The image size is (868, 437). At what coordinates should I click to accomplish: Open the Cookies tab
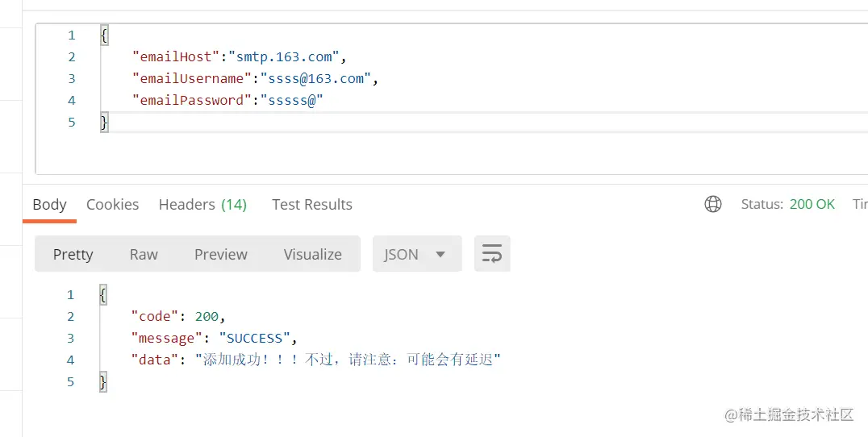tap(112, 205)
